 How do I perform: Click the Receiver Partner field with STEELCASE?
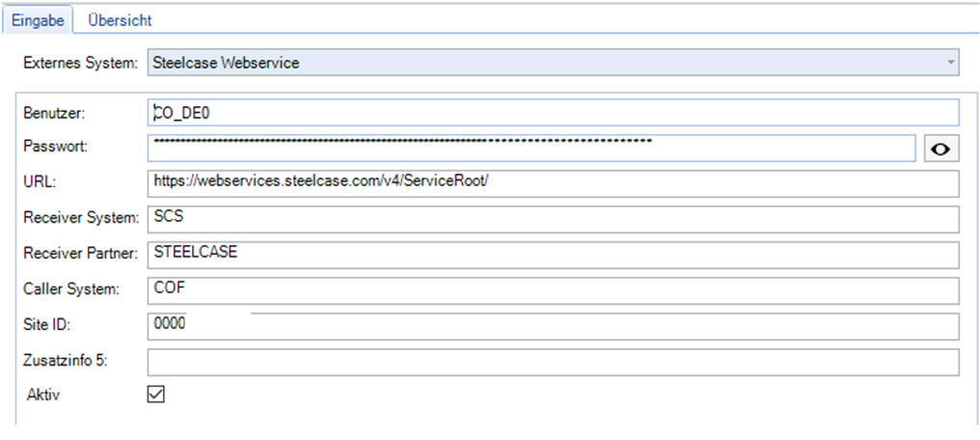(554, 255)
